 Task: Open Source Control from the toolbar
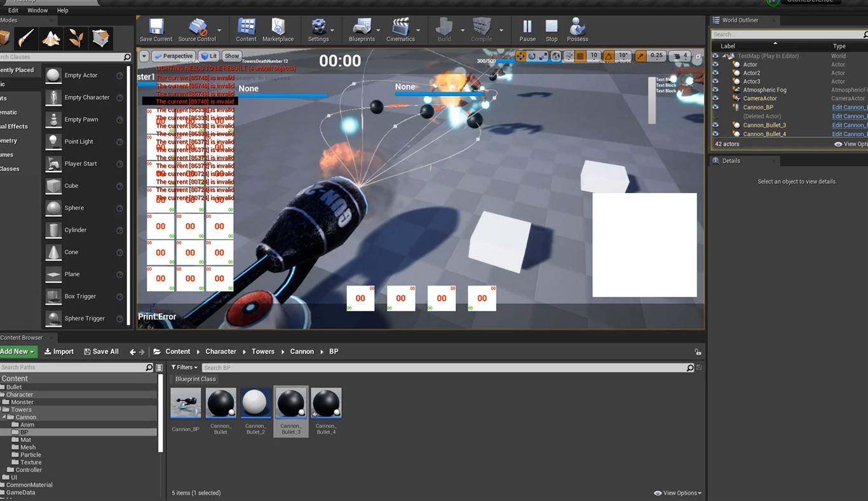pos(197,29)
